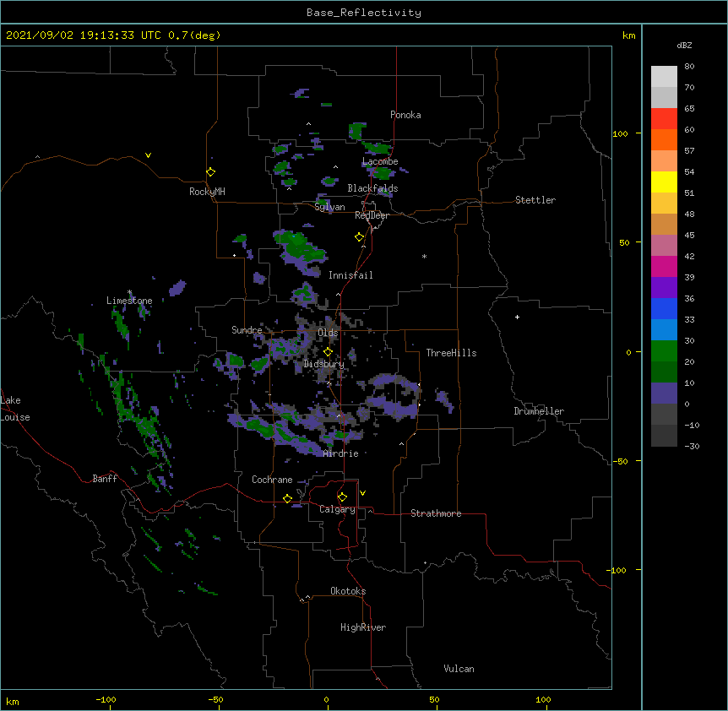
Task: Click the Okotoks label
Action: point(348,591)
